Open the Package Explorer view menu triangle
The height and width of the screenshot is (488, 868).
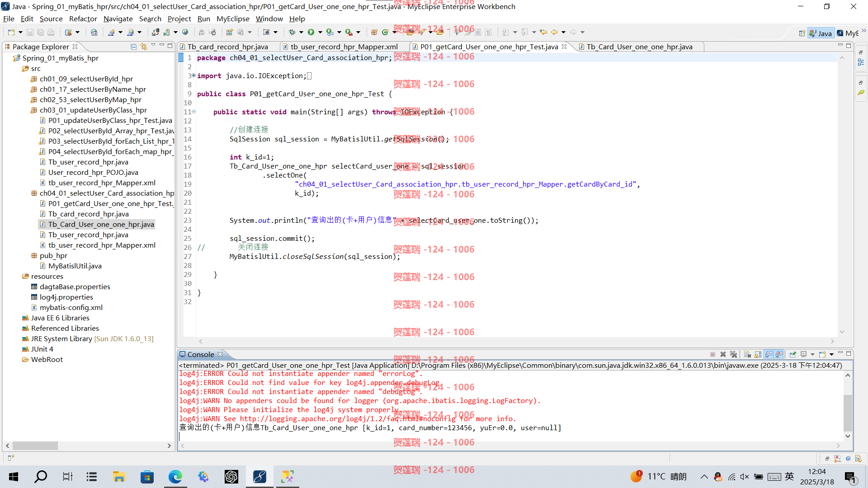click(x=153, y=45)
